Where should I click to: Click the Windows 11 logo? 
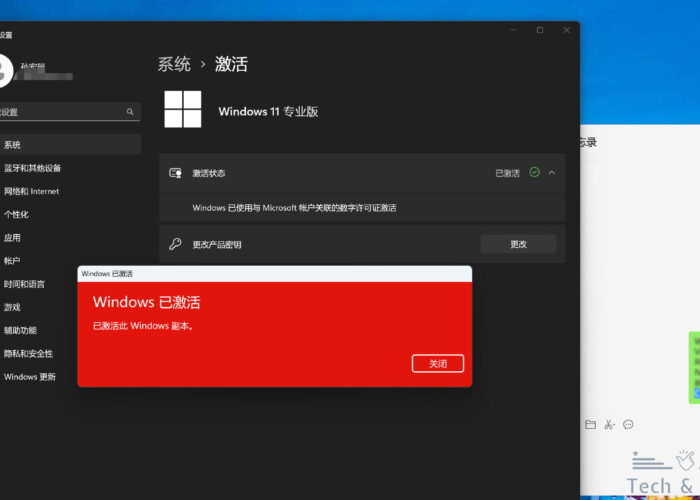(183, 109)
